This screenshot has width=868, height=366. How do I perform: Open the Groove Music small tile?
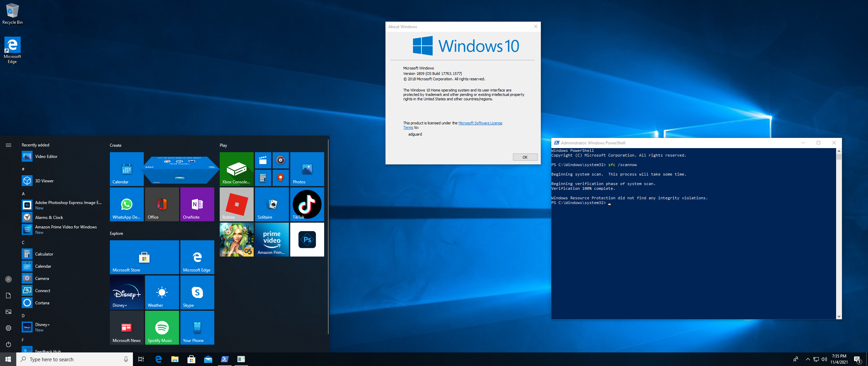[280, 160]
